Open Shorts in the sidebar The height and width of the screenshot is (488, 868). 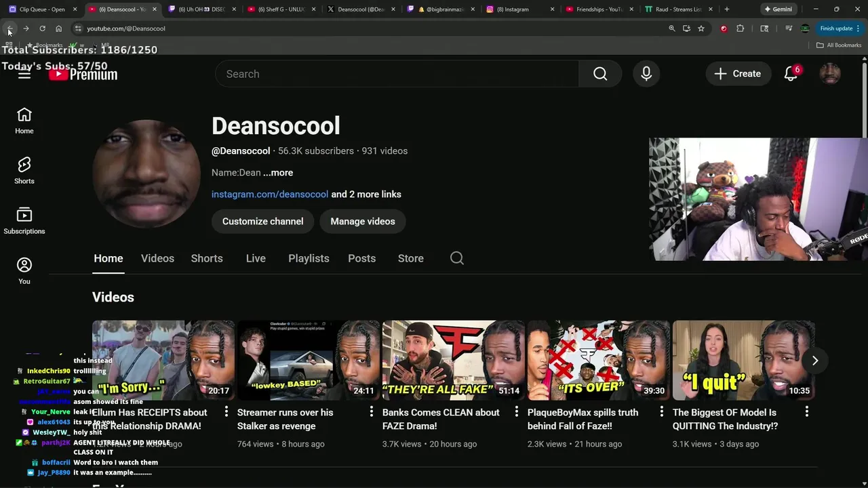pyautogui.click(x=24, y=171)
